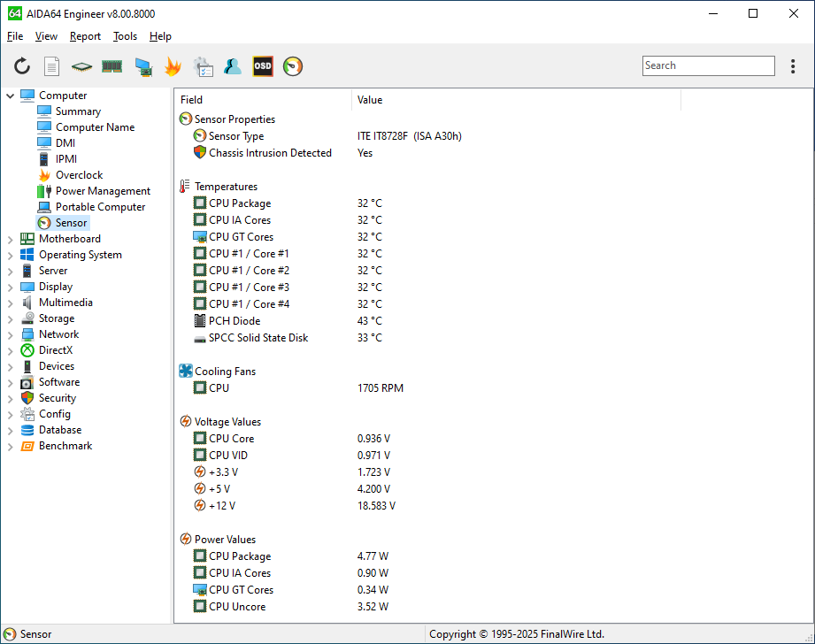Screen dimensions: 815x644
Task: Expand the Display tree node
Action: tap(10, 287)
